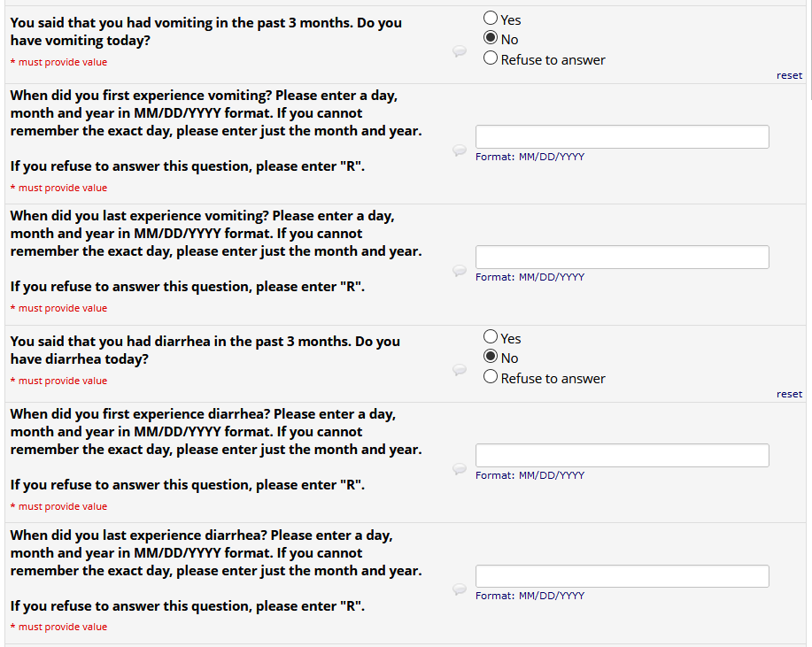Select No for diarrhea today
The height and width of the screenshot is (647, 812).
(491, 358)
